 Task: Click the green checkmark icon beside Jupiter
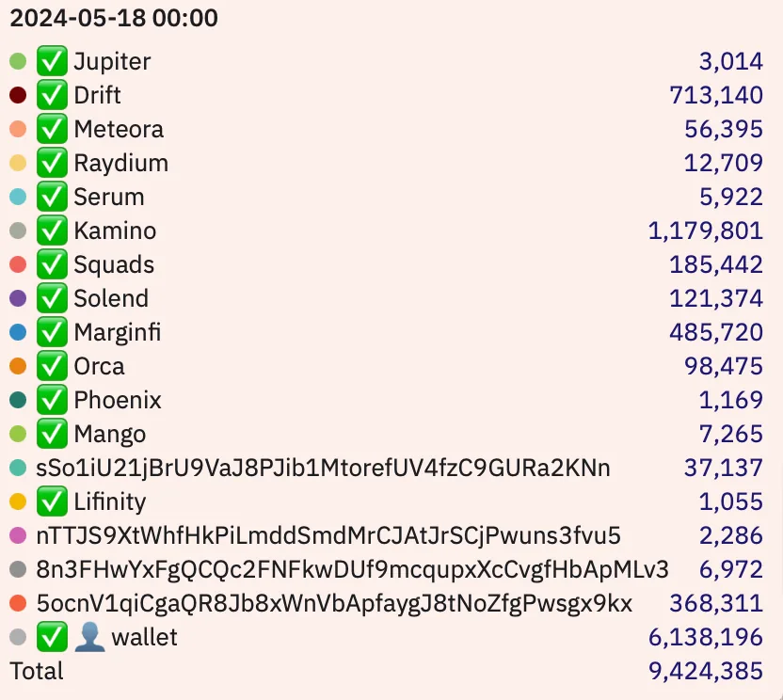52,61
